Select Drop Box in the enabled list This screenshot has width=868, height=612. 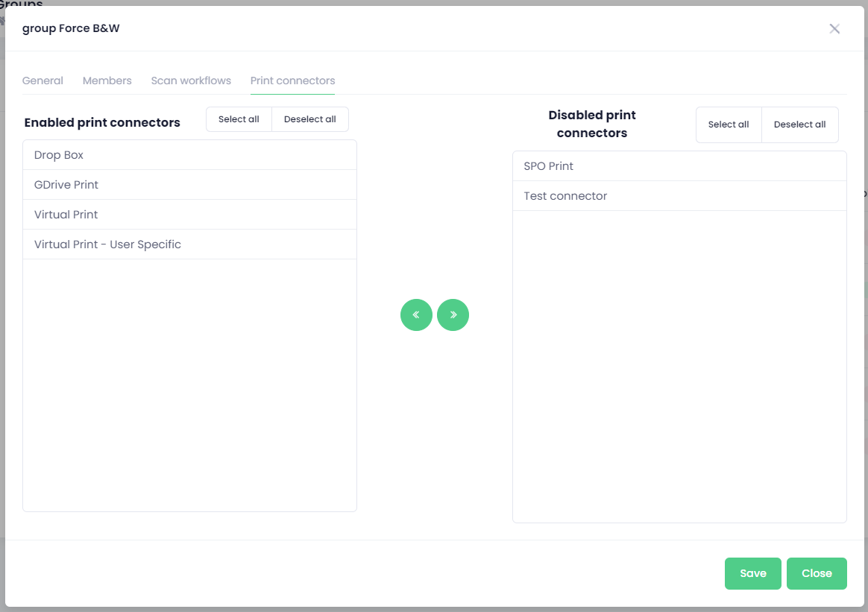[189, 155]
